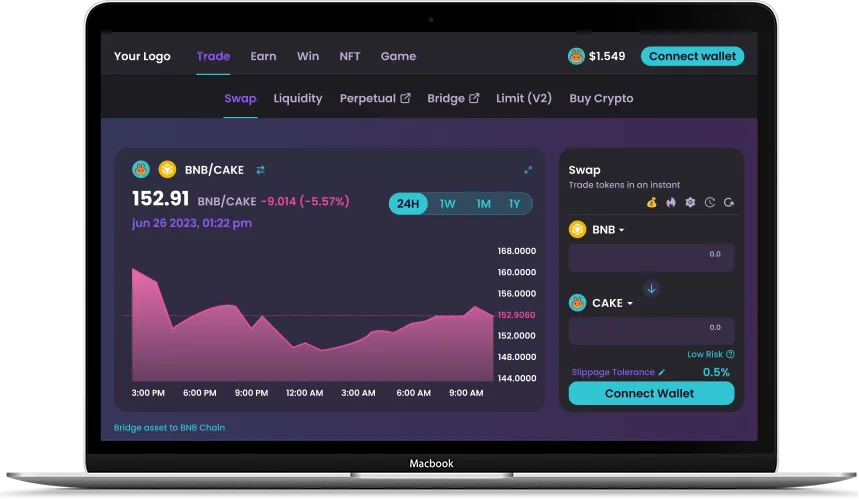Viewport: 859px width, 500px height.
Task: Open the Earn menu
Action: pyautogui.click(x=264, y=56)
